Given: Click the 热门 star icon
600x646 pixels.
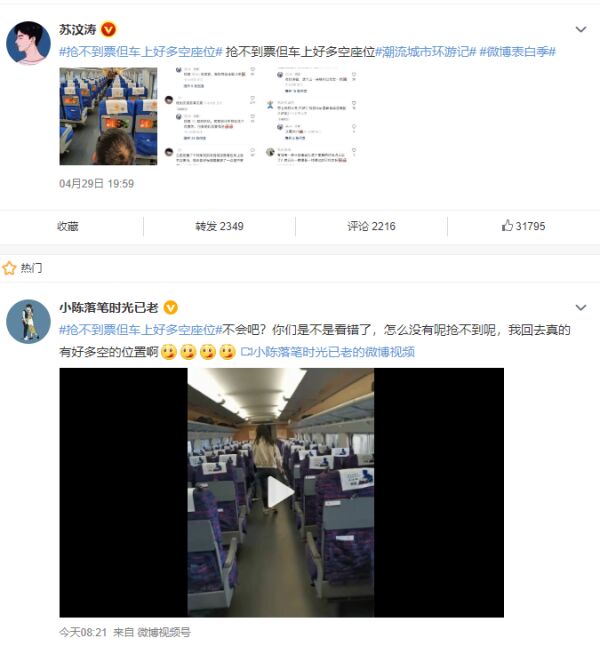Looking at the screenshot, I should point(9,268).
